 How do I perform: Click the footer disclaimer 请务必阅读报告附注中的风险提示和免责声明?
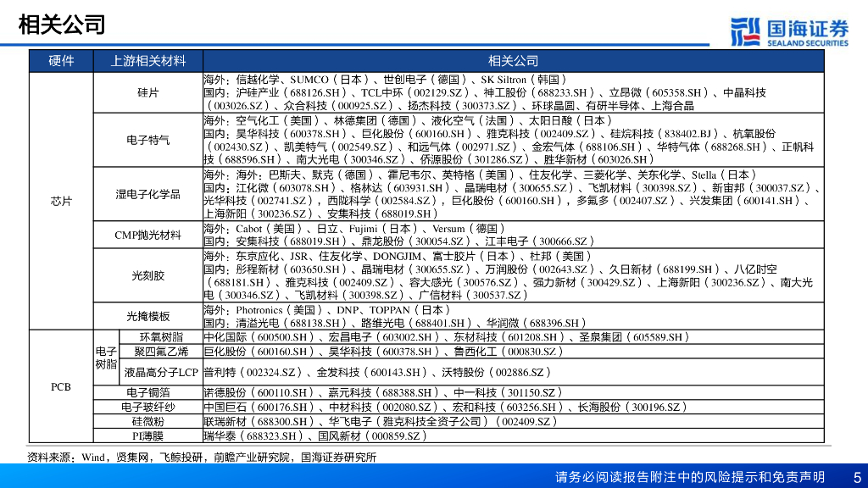point(690,477)
